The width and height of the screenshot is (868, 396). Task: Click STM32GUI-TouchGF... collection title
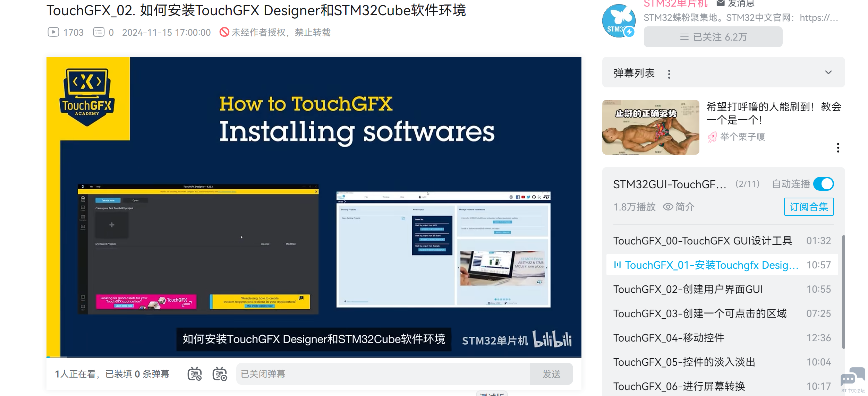click(x=670, y=184)
